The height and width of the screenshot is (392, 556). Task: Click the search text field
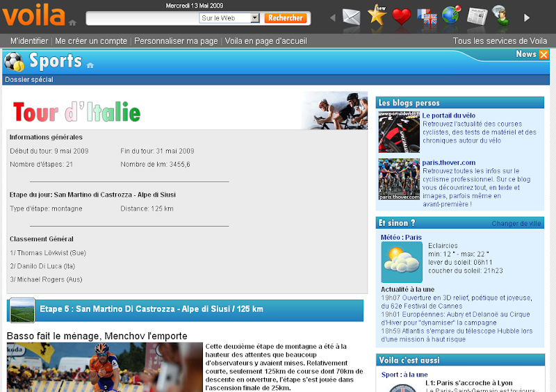(142, 18)
